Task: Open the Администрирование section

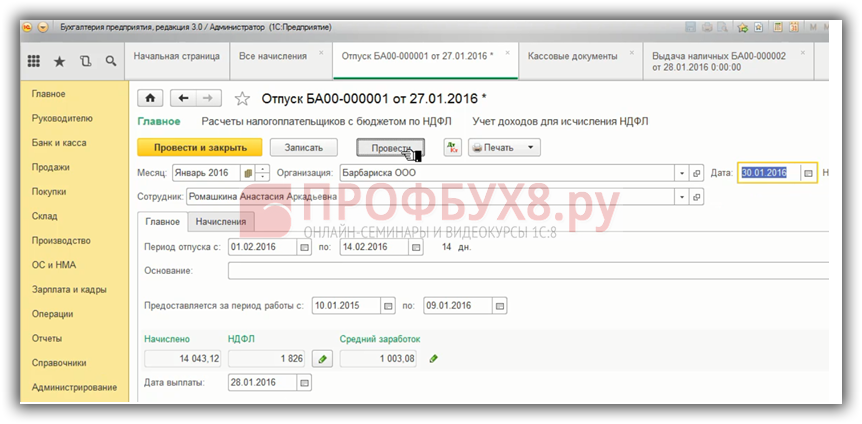Action: pyautogui.click(x=74, y=387)
